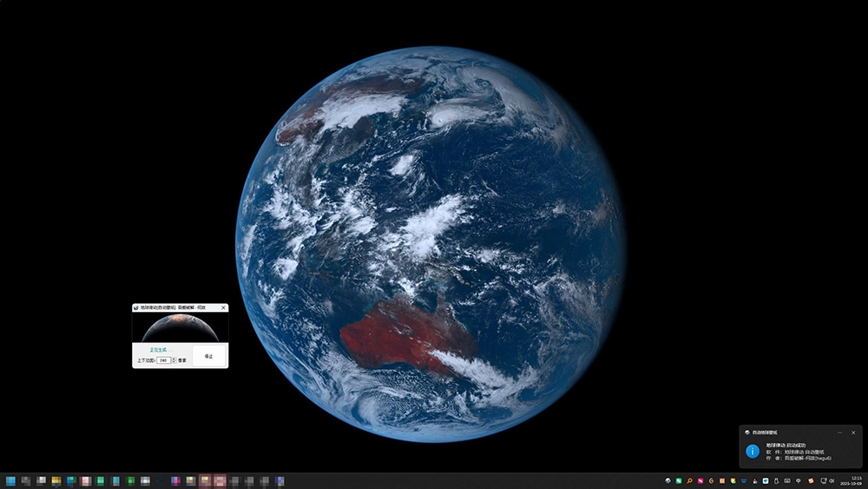Viewport: 868px width, 489px height.
Task: Click the orange magnifier tray icon
Action: (x=689, y=480)
